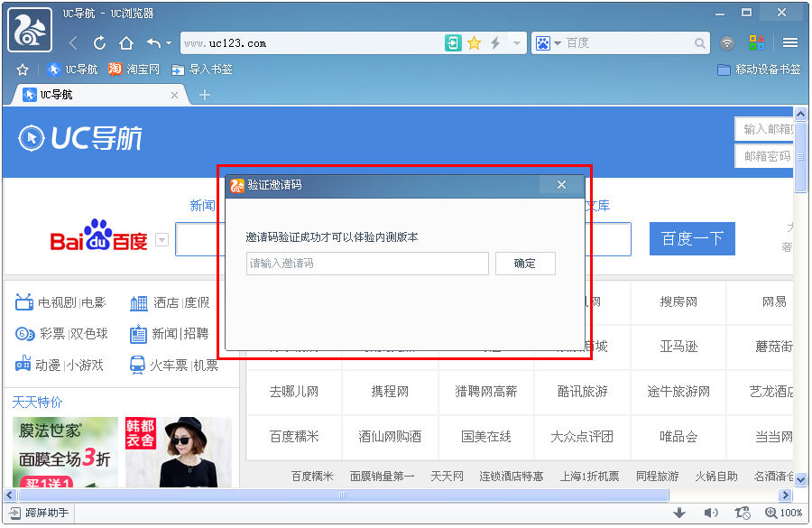The width and height of the screenshot is (812, 528).
Task: Open the free WiFi icon
Action: (x=727, y=43)
